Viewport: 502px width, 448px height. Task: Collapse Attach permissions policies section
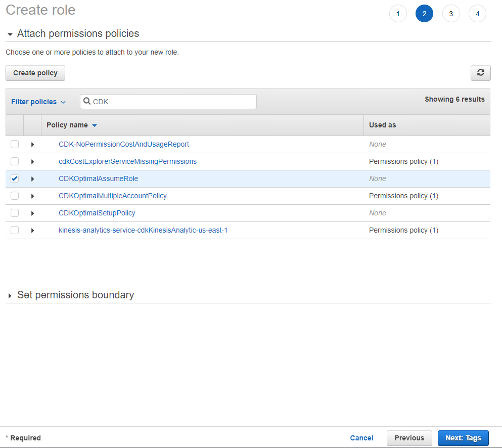10,34
